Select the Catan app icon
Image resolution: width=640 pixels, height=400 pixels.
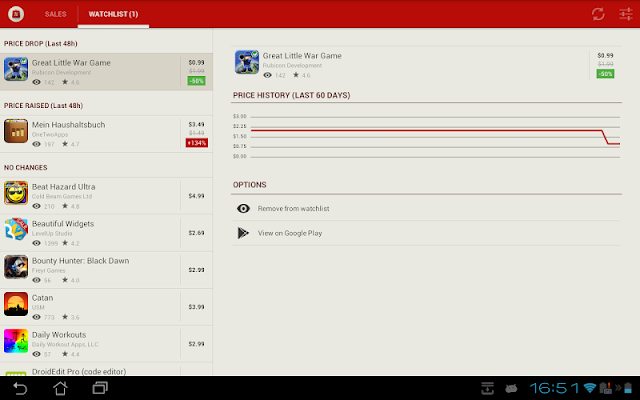[16, 304]
